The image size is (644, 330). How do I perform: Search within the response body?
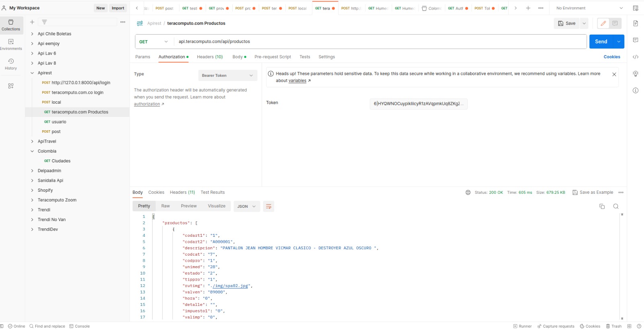pos(616,207)
